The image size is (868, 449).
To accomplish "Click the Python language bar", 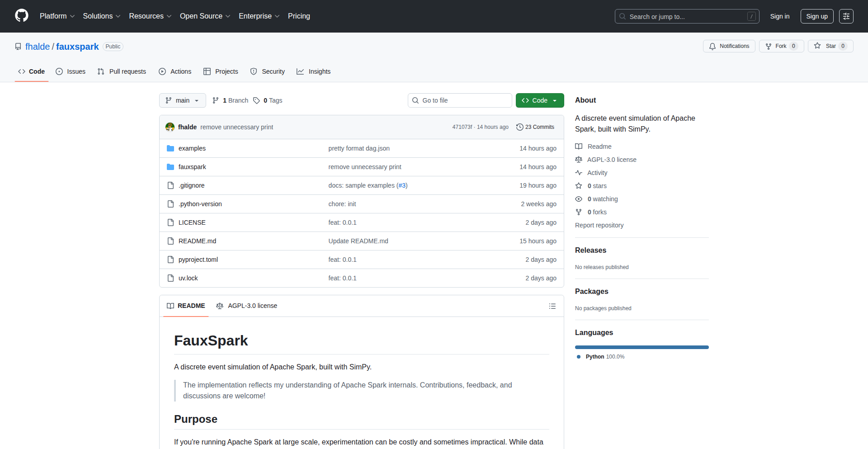I will pos(642,347).
